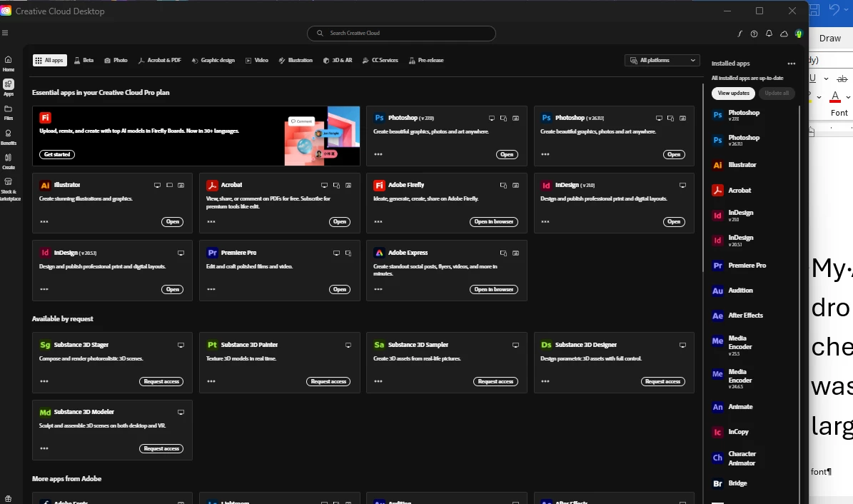Expand underline style dropdown in Word window

pyautogui.click(x=826, y=79)
